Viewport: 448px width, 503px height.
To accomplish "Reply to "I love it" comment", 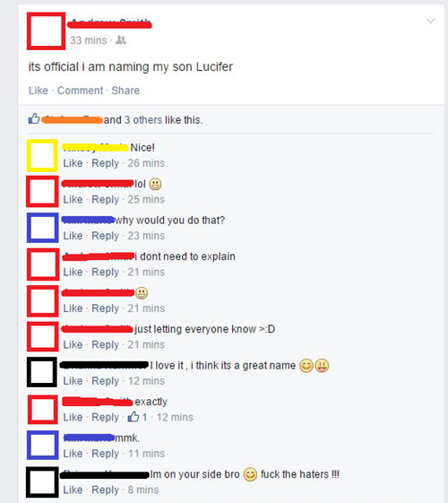I will click(x=105, y=381).
